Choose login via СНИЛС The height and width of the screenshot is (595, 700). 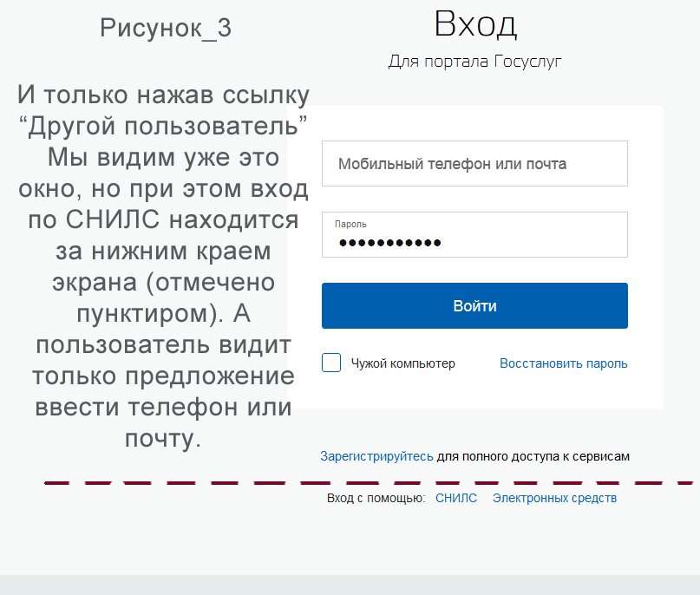[x=456, y=498]
